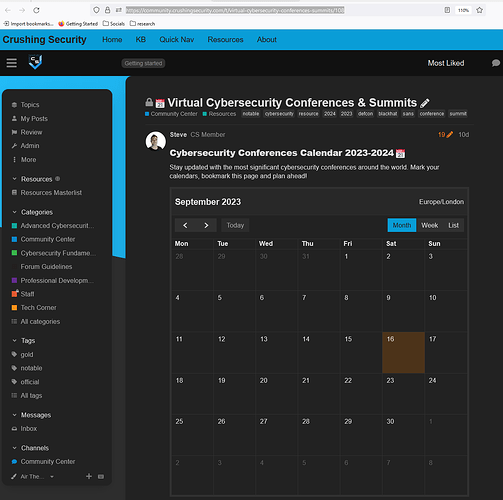
Task: Click the sans tag under title
Action: click(x=408, y=114)
